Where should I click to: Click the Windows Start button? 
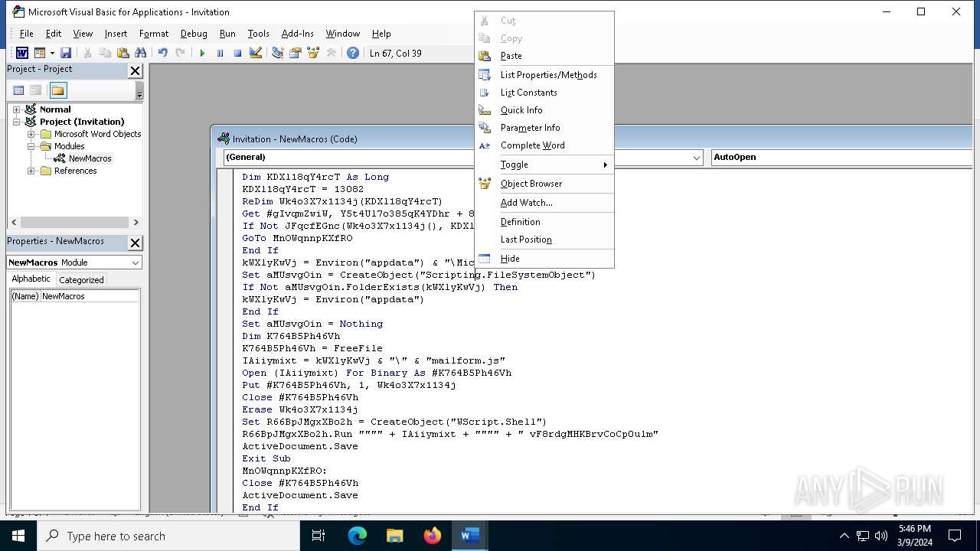click(18, 536)
